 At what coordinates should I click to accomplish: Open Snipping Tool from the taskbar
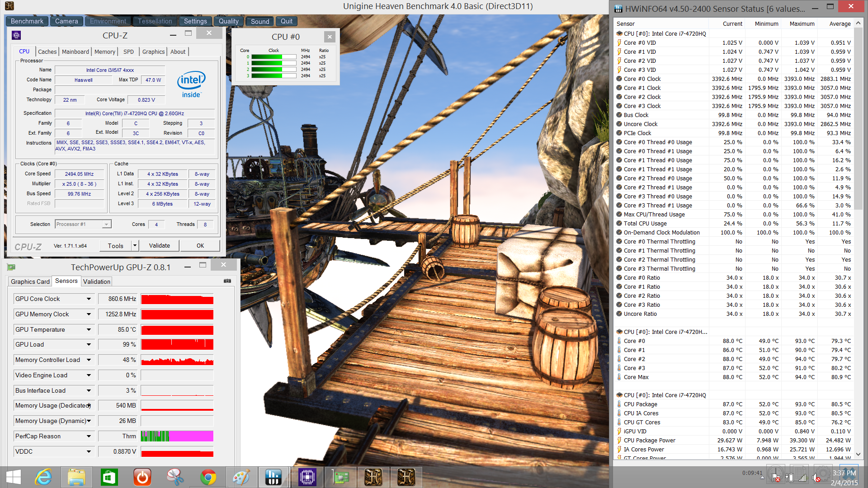(175, 477)
